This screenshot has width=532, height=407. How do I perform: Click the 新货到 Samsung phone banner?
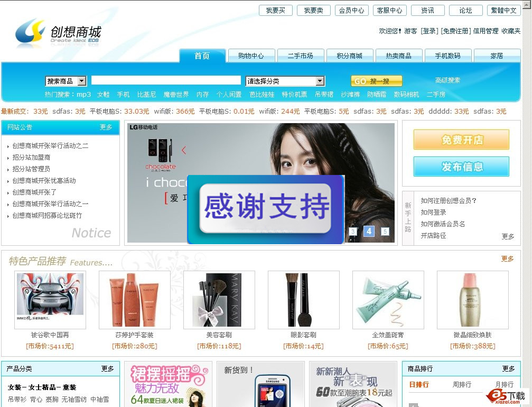coord(260,384)
